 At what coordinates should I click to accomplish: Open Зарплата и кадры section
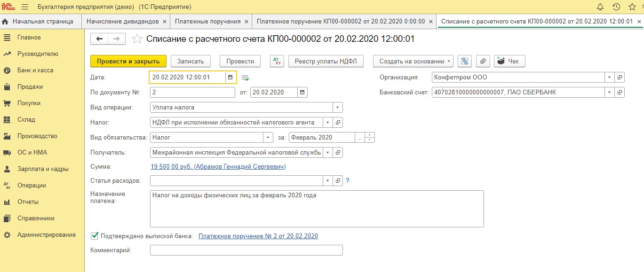(43, 169)
